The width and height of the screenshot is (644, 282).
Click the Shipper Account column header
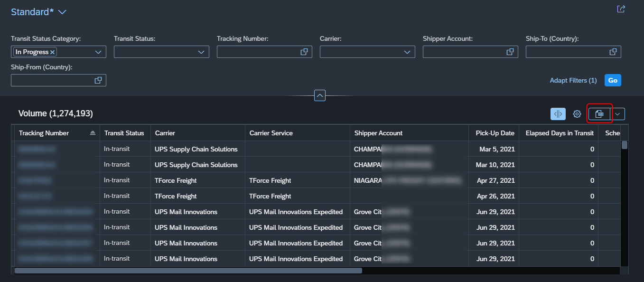point(409,133)
